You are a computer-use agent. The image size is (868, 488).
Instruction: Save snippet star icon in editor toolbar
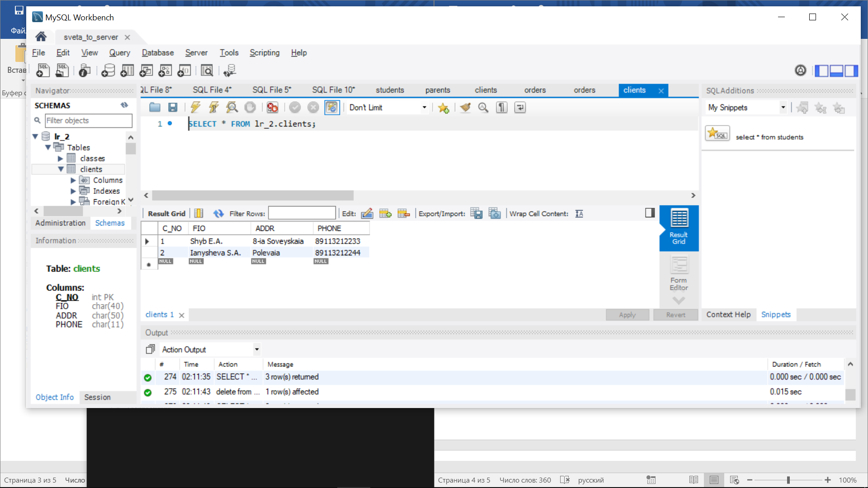(443, 108)
